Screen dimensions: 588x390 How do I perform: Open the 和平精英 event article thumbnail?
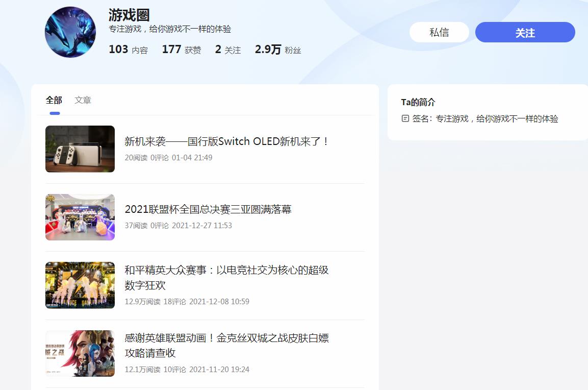80,285
